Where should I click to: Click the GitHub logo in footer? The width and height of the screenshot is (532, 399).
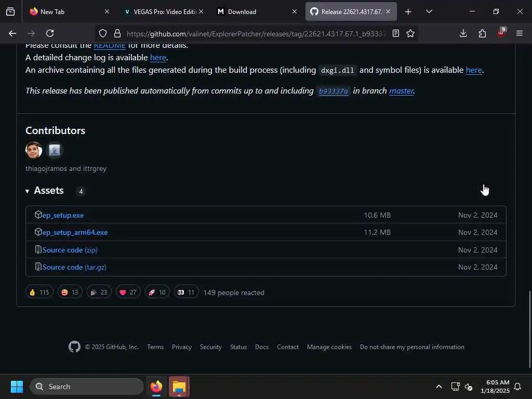coord(74,347)
